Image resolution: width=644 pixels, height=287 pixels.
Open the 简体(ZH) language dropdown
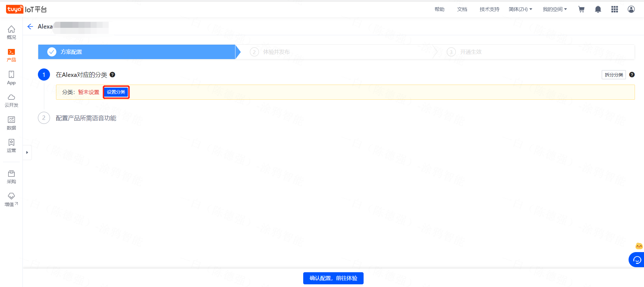tap(520, 9)
